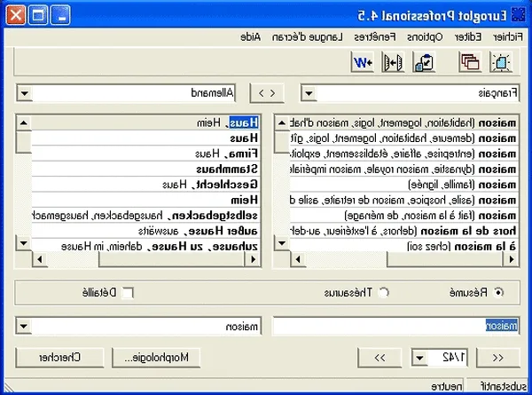Click the clipboard paste toolbar icon
The image size is (532, 395).
pos(424,62)
